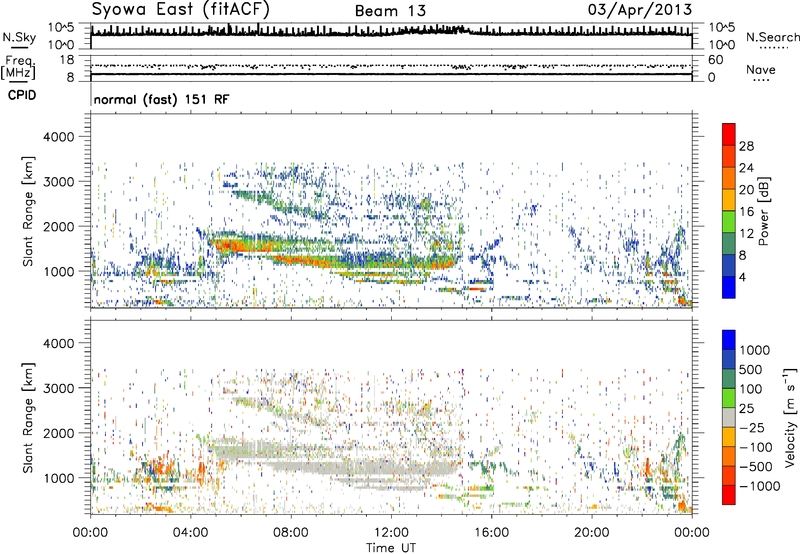Click the '12:00' time tick label
800x554 pixels.
[x=391, y=533]
